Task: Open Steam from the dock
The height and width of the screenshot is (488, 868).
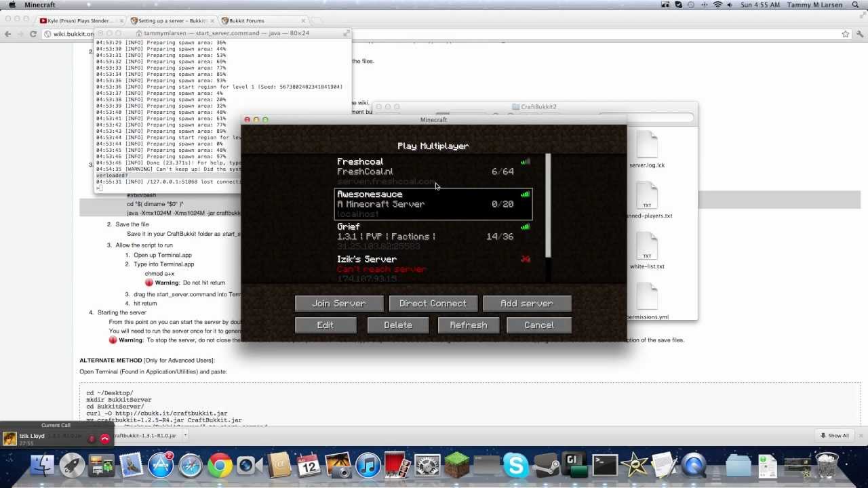Action: 546,466
